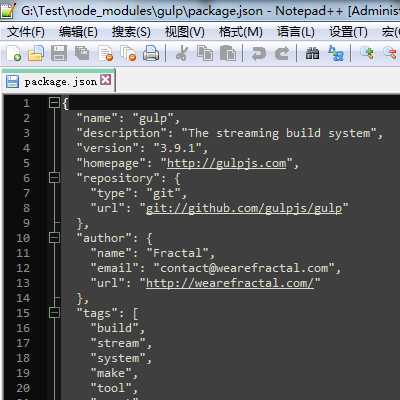Collapse the "tags" array fold marker

(54, 313)
